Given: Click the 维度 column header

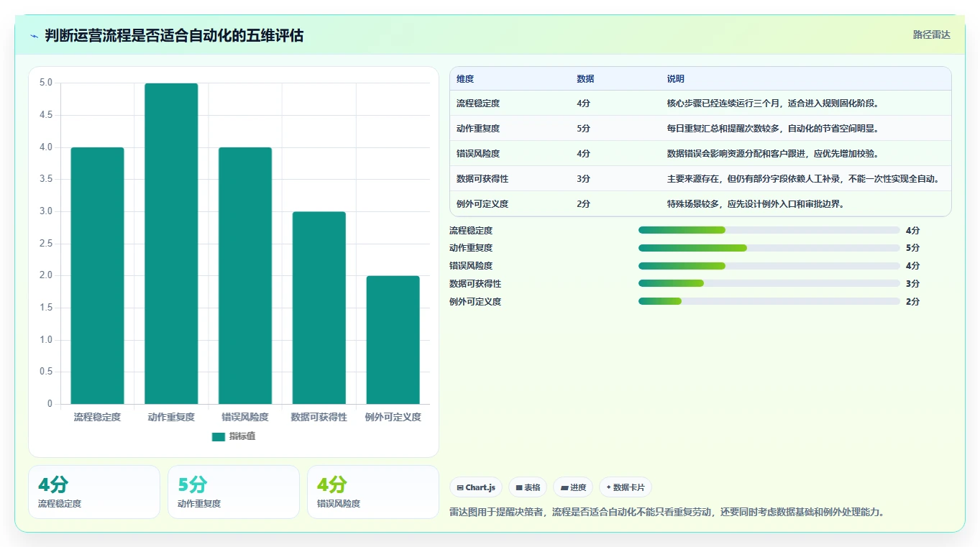Looking at the screenshot, I should (x=465, y=79).
